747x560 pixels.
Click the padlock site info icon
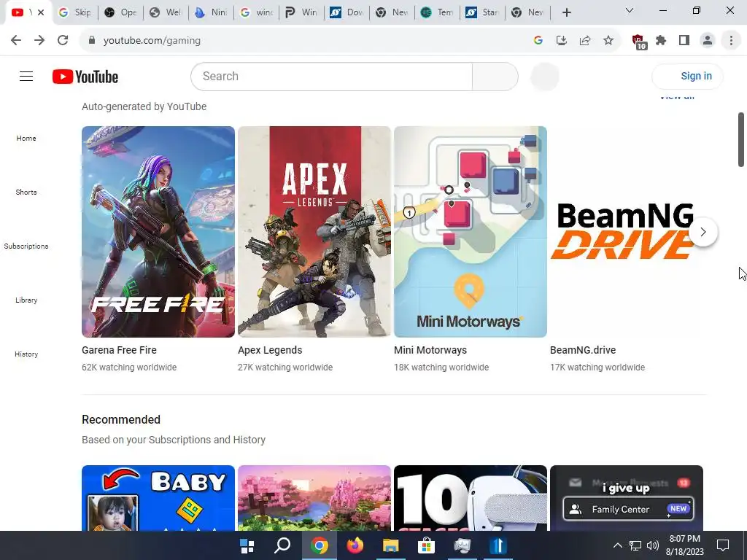pyautogui.click(x=92, y=41)
